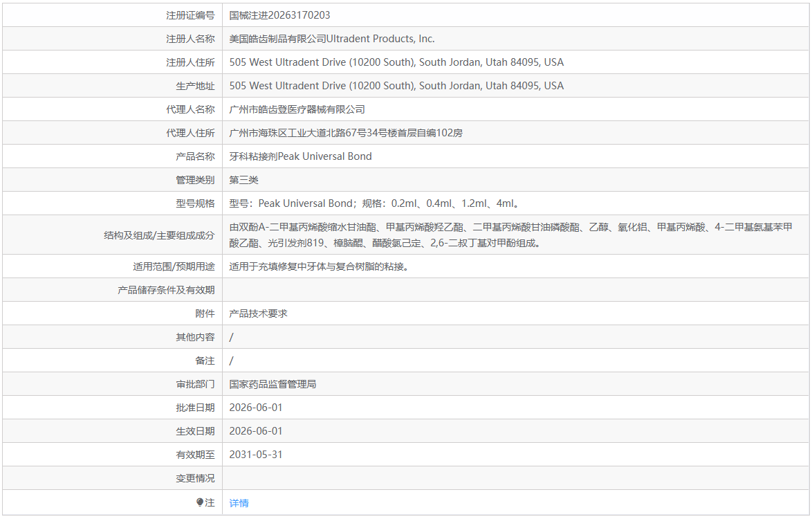
Task: Click the 生产地址 label
Action: (195, 86)
